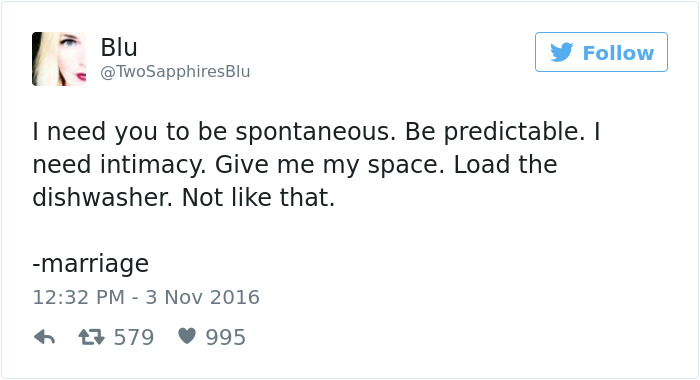Click the 3 Nov 2016 date
Image resolution: width=700 pixels, height=380 pixels.
202,297
